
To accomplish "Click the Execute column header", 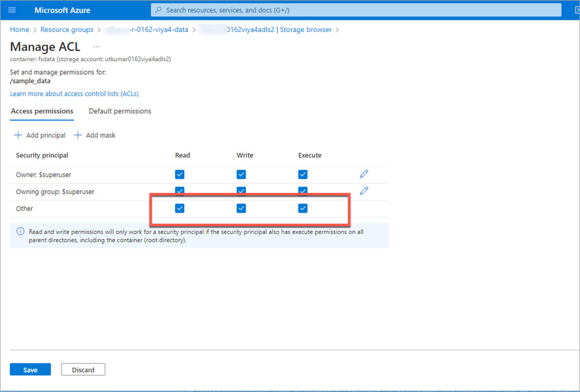I will (x=310, y=156).
